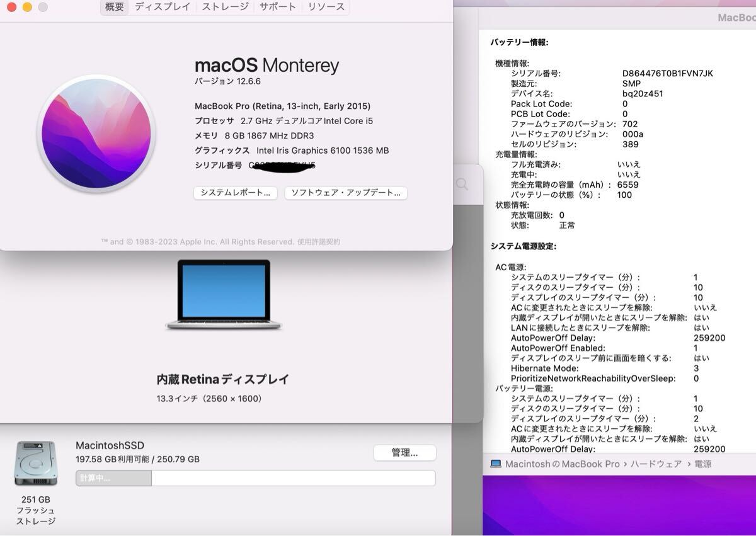756x536 pixels.
Task: Click the magnifying glass search icon
Action: [x=462, y=184]
